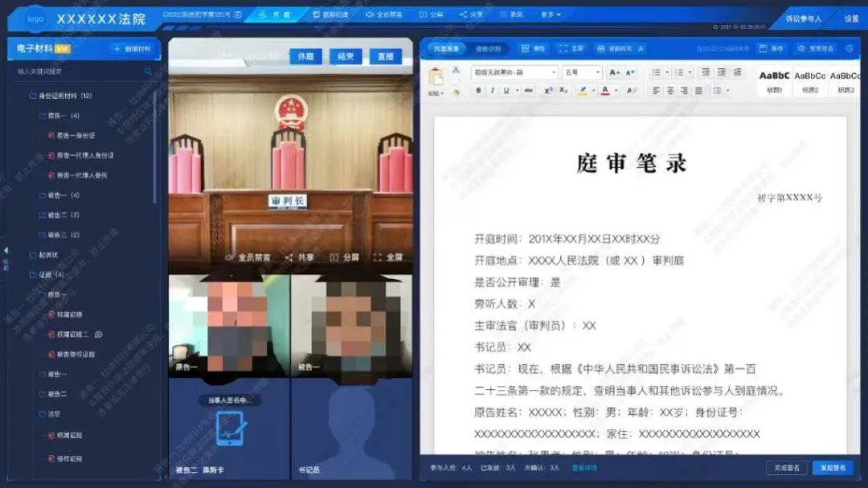
Task: Align text left
Action: 656,90
